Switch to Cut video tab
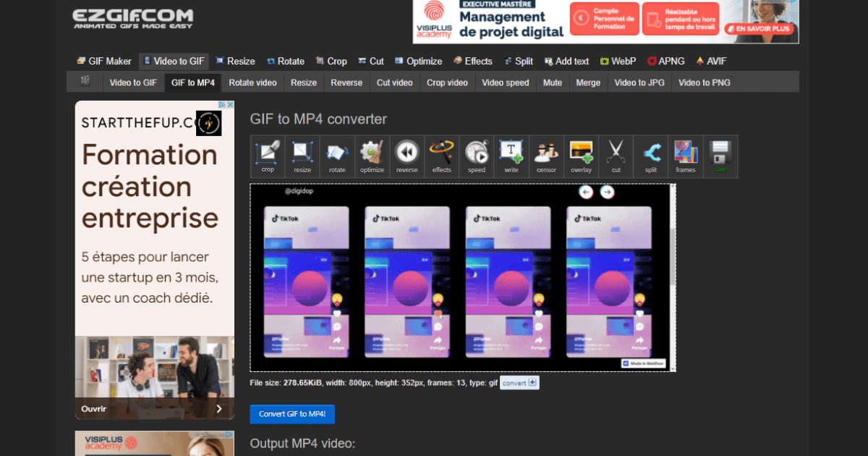Viewport: 868px width, 456px height. 394,83
